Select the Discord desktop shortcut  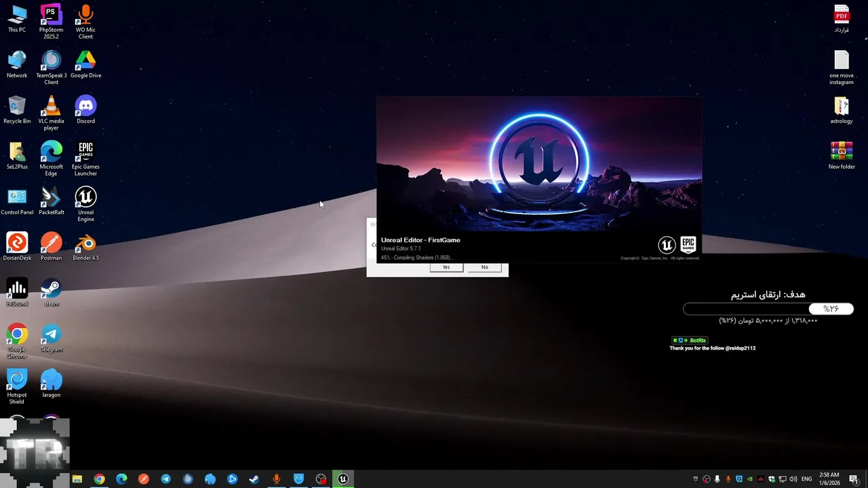click(x=85, y=110)
